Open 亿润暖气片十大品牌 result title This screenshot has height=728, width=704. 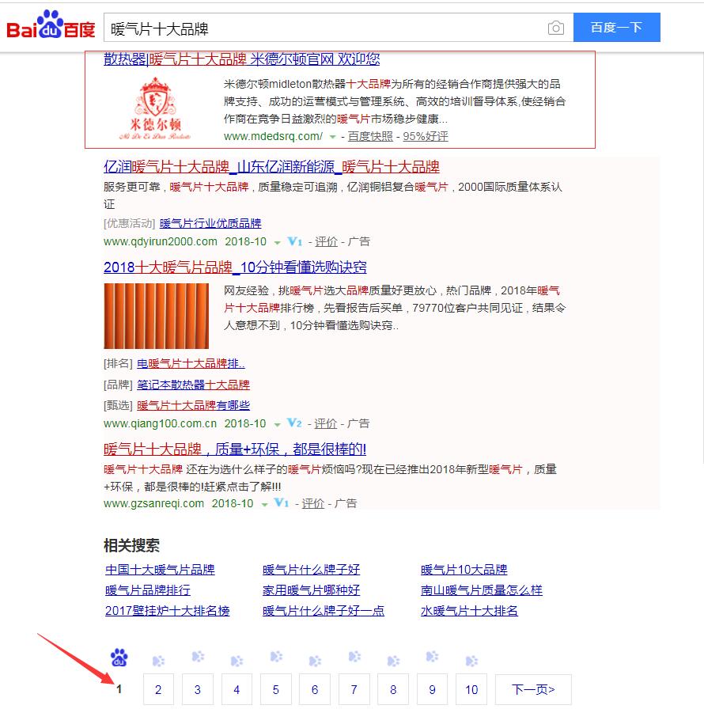click(271, 167)
